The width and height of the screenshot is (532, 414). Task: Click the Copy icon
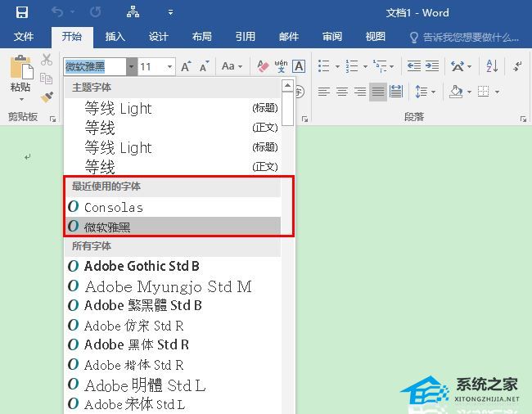point(46,79)
